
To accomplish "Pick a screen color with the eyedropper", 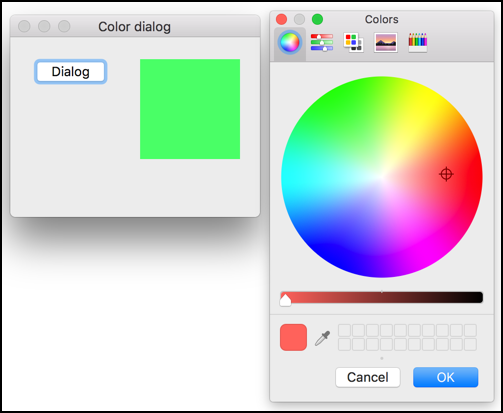I will (322, 338).
